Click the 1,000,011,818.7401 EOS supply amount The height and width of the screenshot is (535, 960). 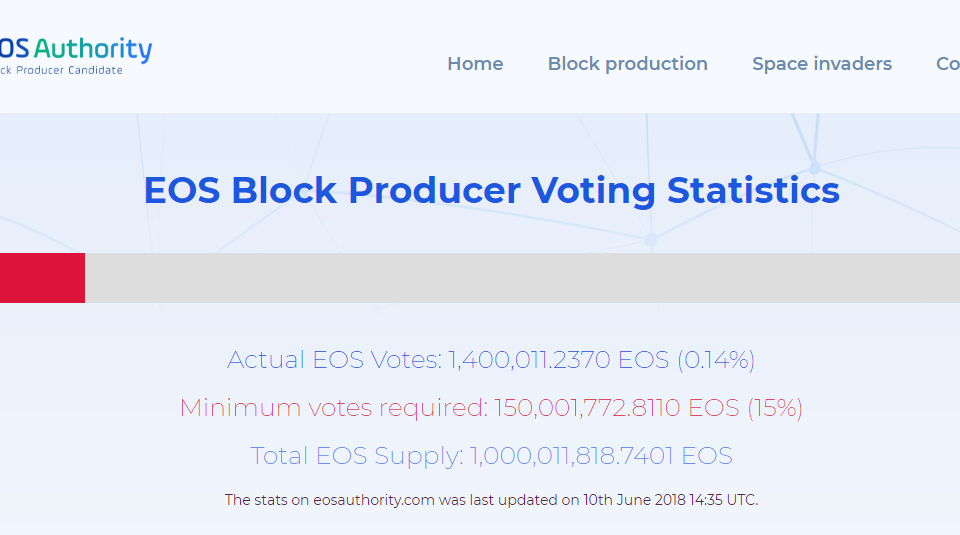coord(601,455)
